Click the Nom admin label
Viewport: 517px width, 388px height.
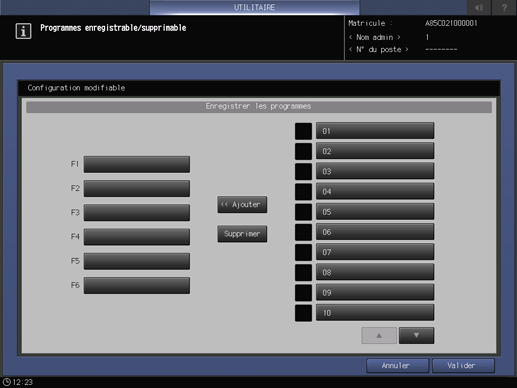[375, 37]
